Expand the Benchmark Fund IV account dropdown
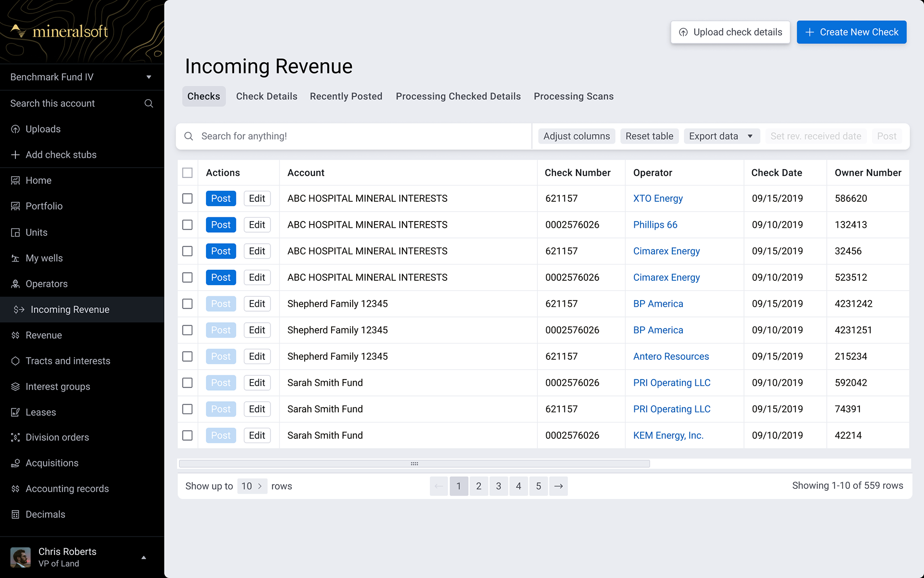The image size is (924, 578). click(149, 77)
